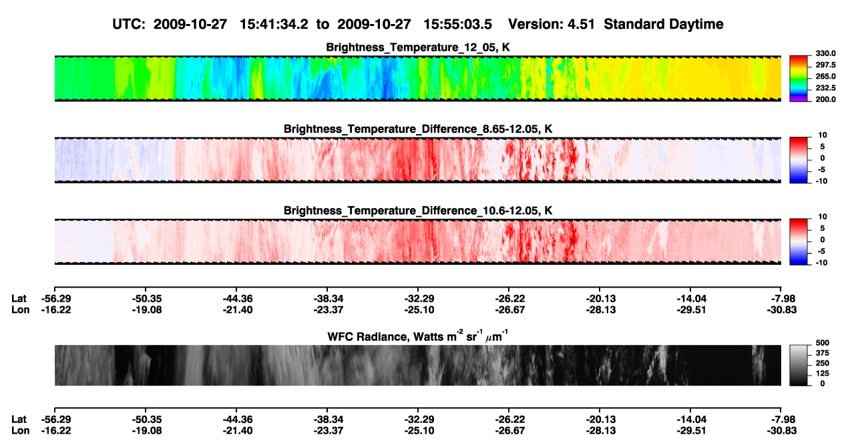
Task: Click the 8.65-12.05 difference red-blue color bar
Action: click(799, 159)
